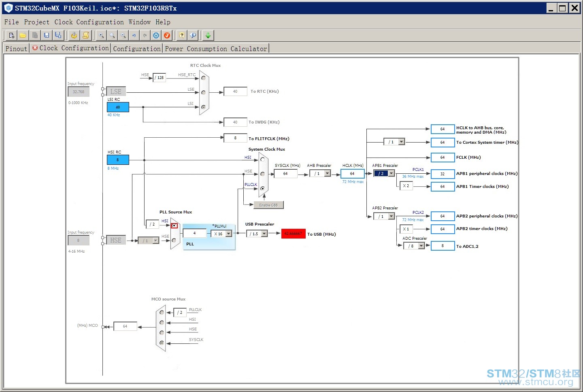The image size is (583, 392).
Task: Click the About info bubble icon
Action: coord(193,36)
